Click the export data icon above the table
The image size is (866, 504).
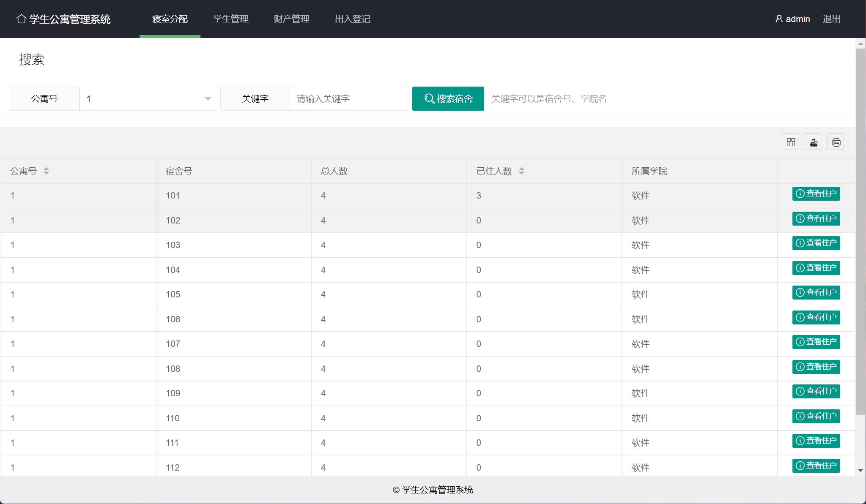click(x=813, y=142)
